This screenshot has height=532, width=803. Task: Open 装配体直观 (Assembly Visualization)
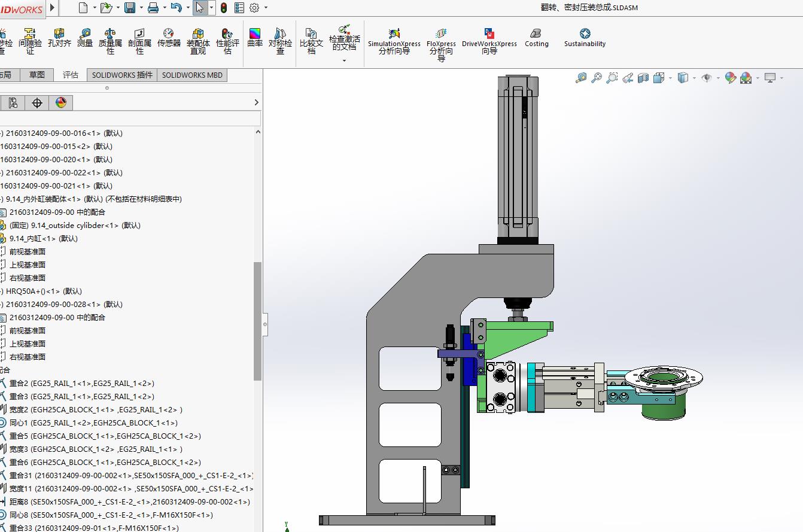(198, 41)
